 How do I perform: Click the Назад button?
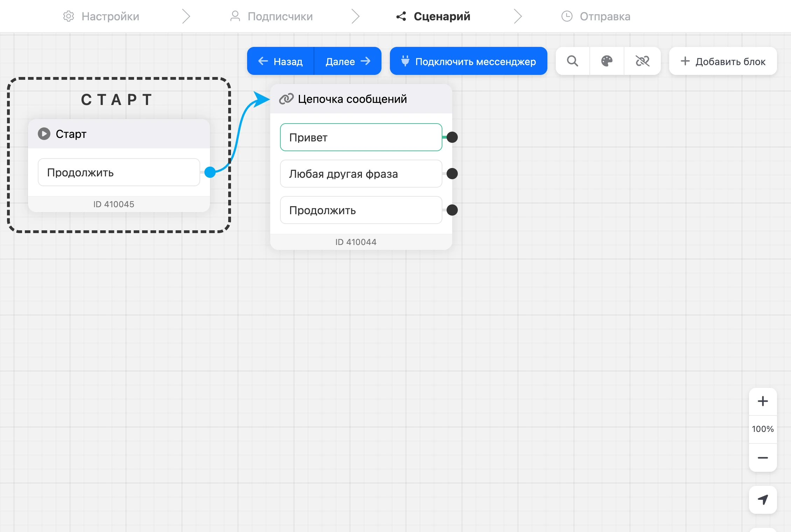click(x=280, y=61)
